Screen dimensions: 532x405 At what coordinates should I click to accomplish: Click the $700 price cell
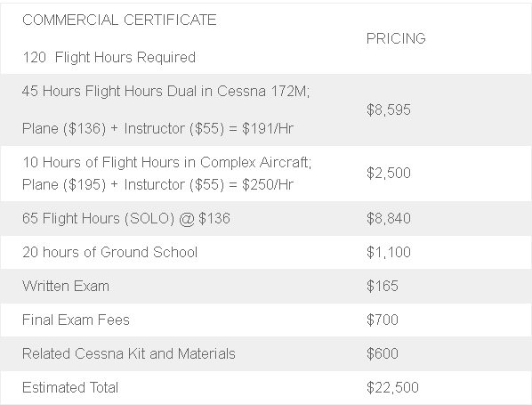tap(383, 320)
